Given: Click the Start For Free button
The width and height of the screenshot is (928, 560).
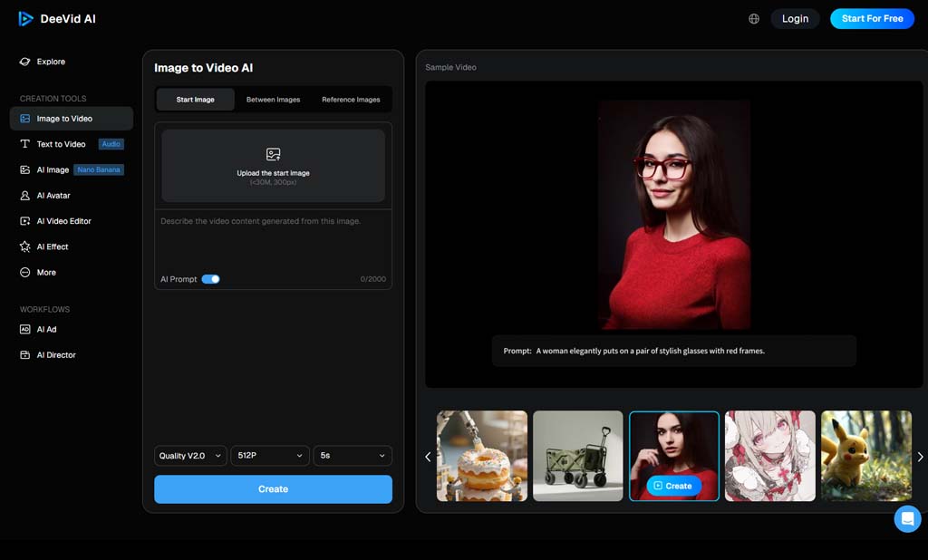Looking at the screenshot, I should point(872,18).
